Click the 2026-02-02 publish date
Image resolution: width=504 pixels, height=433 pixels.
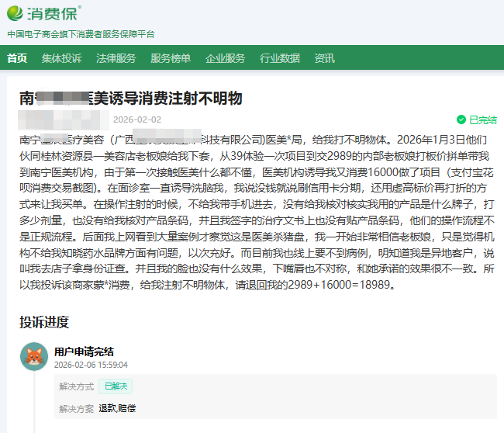click(137, 120)
